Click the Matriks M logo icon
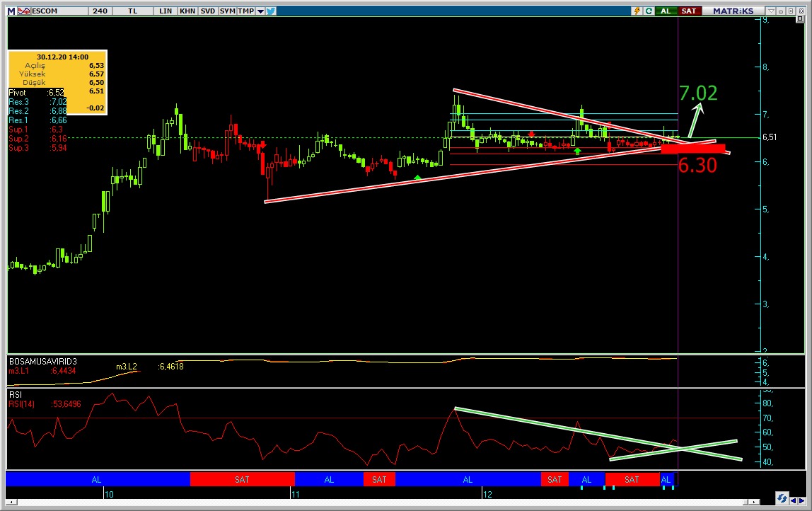812x511 pixels. (10, 11)
